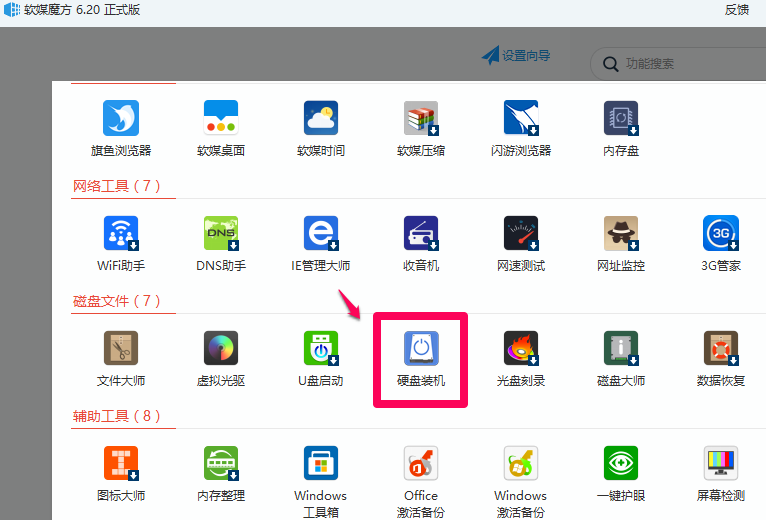The image size is (766, 520).
Task: Launch 软媒桌面 desktop tool
Action: [221, 119]
